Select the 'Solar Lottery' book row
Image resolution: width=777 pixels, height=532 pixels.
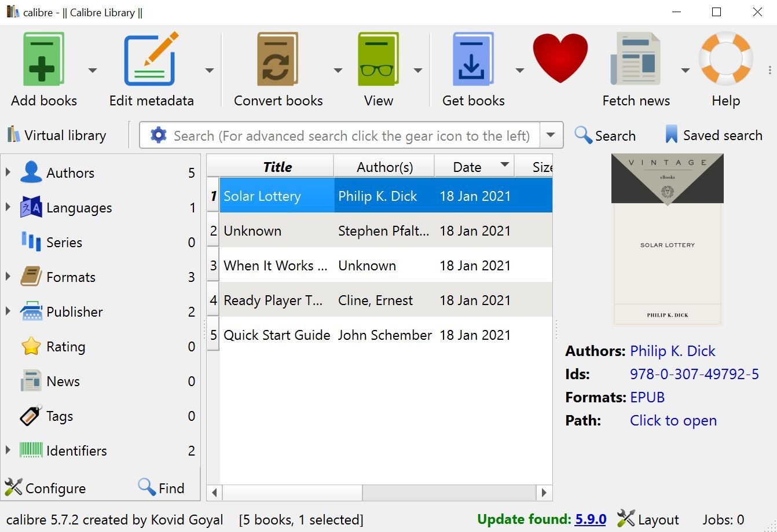click(379, 196)
